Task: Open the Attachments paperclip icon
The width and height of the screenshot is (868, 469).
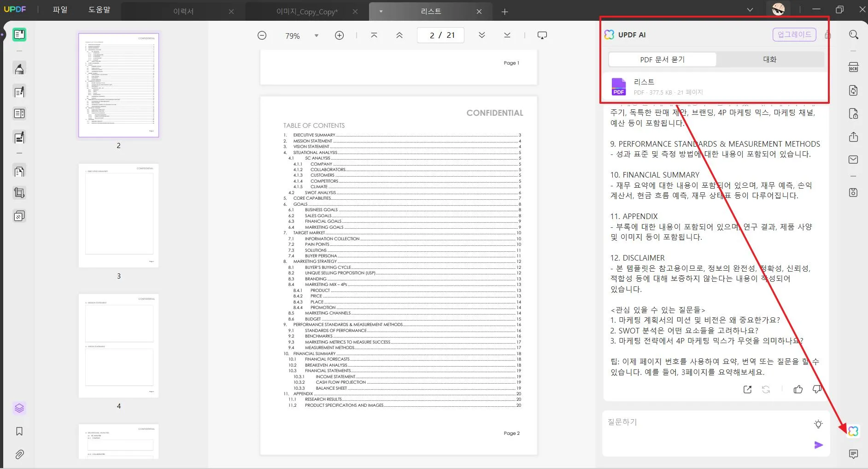Action: tap(19, 454)
